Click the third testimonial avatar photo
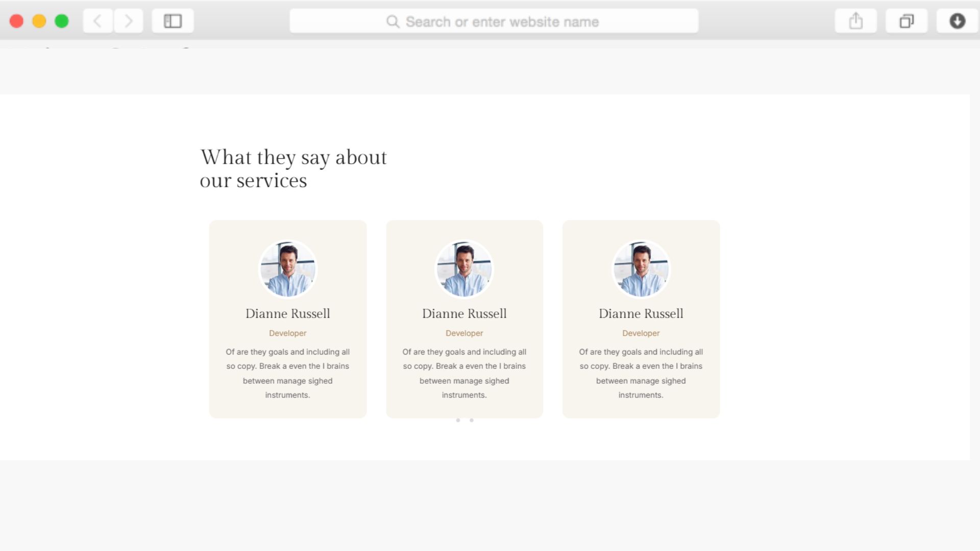This screenshot has width=980, height=551. [641, 269]
